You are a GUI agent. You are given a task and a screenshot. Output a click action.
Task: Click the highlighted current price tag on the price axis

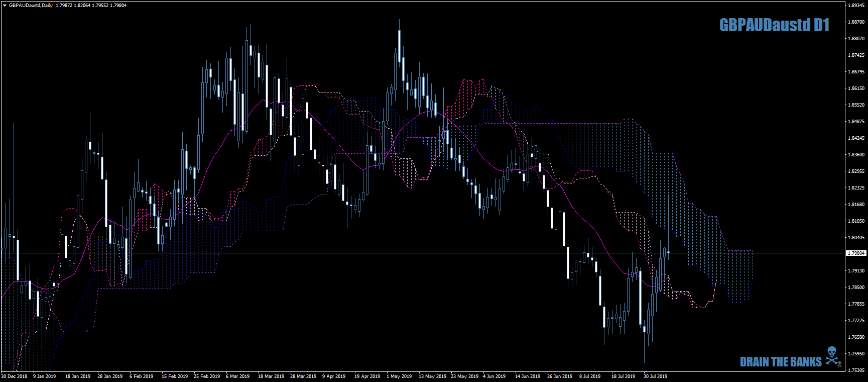[856, 253]
